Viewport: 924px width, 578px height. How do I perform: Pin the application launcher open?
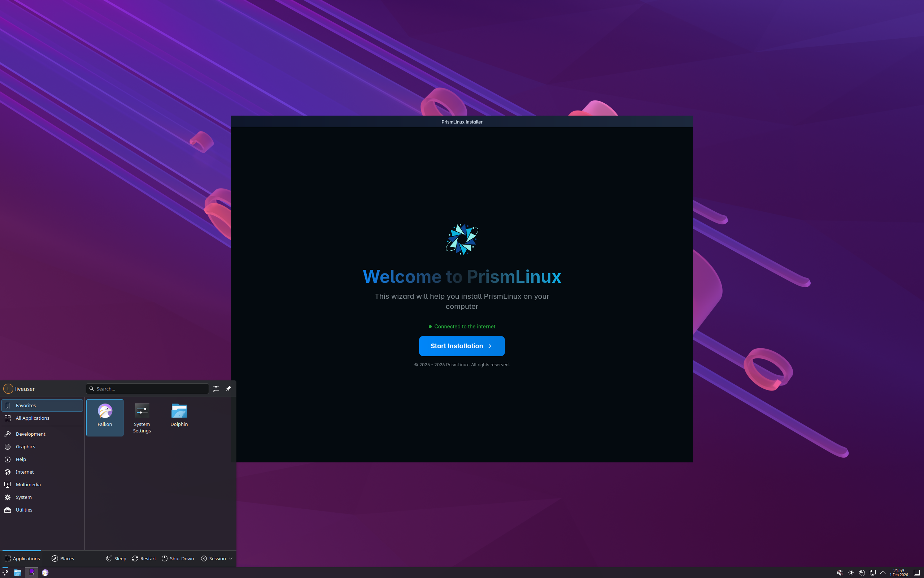[x=228, y=389]
